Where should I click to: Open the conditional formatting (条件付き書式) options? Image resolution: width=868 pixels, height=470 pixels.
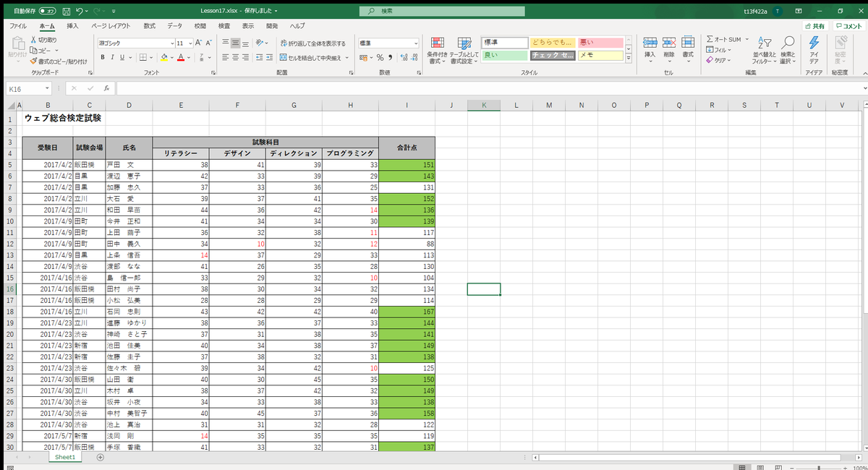click(437, 51)
